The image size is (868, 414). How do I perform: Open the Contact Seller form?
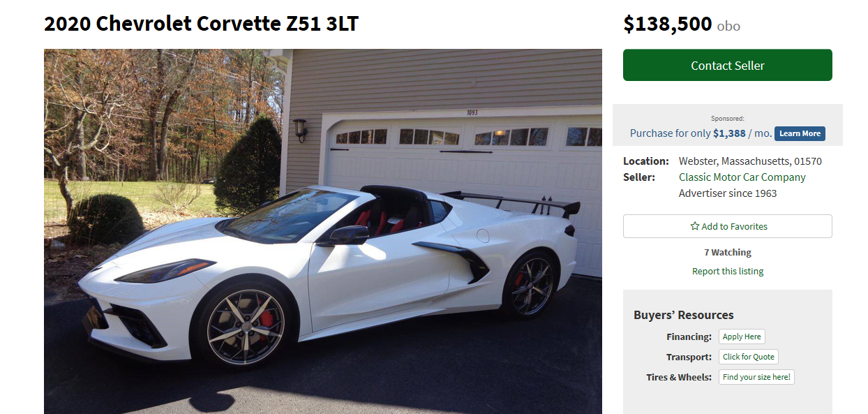[x=728, y=65]
